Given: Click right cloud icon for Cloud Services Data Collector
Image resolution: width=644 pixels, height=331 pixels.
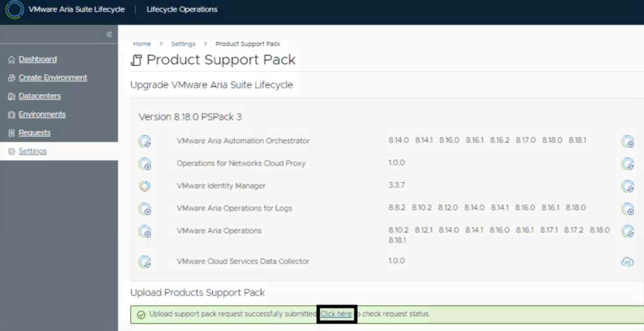Looking at the screenshot, I should [x=627, y=262].
